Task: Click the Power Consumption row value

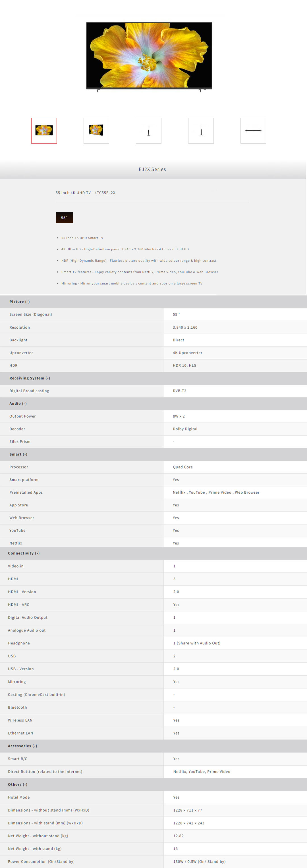Action: (x=199, y=861)
